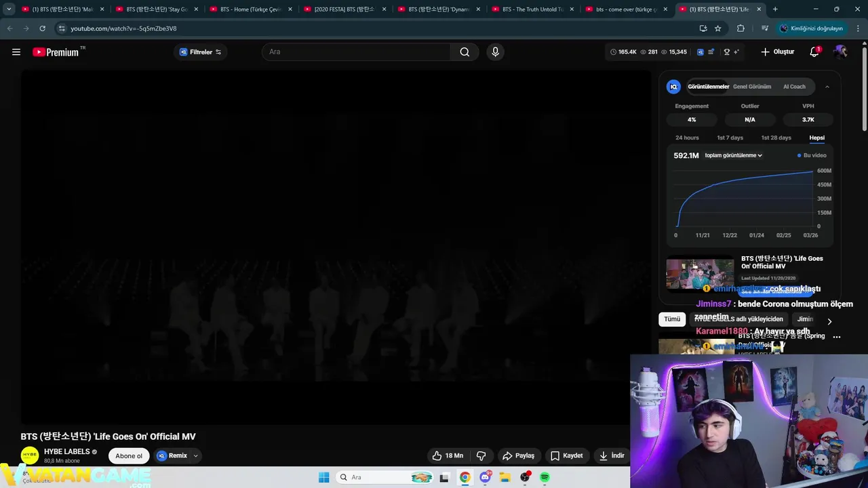The width and height of the screenshot is (868, 488).
Task: Click Kimliğinizi doğrulayın profile button
Action: [x=812, y=28]
